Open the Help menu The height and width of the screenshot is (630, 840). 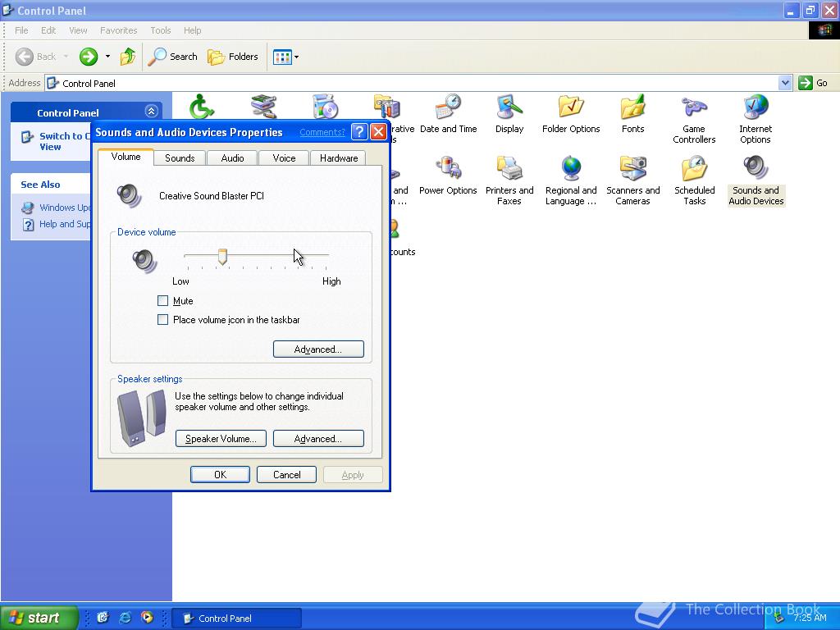pos(192,30)
